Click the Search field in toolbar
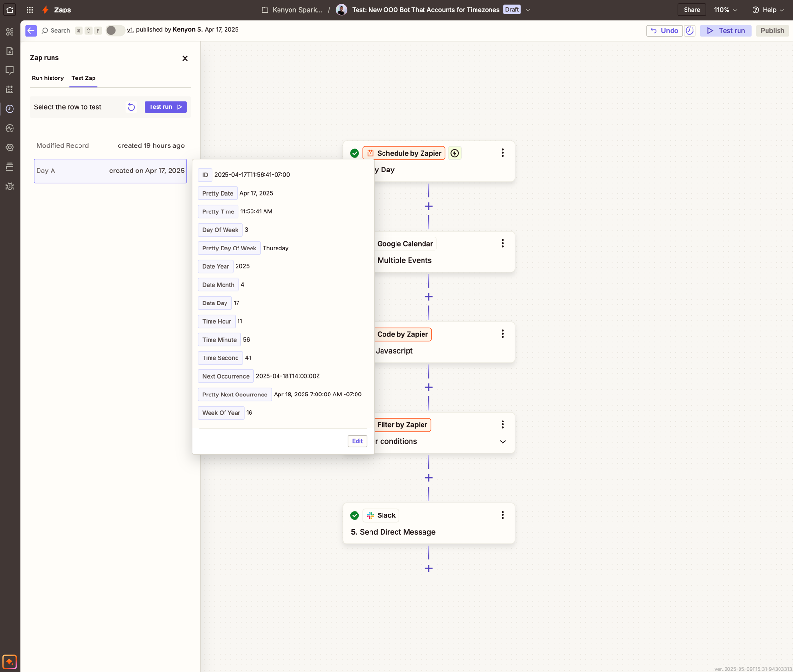Screen dimensions: 793x672 tap(56, 30)
